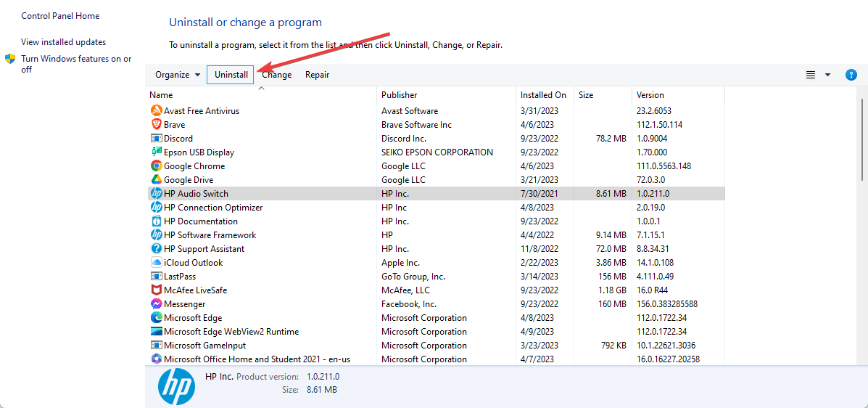Image resolution: width=868 pixels, height=408 pixels.
Task: Open Control Panel Home link
Action: point(60,16)
